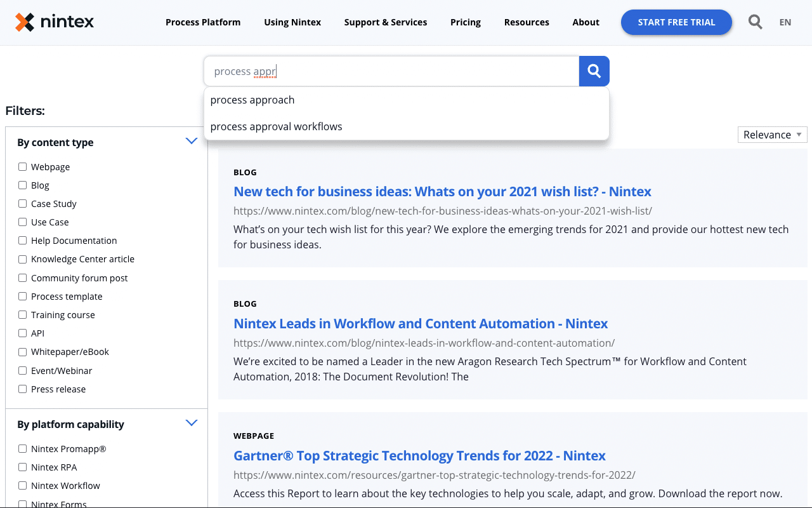Click the 'Filters:' heading
The height and width of the screenshot is (508, 812).
coord(25,111)
